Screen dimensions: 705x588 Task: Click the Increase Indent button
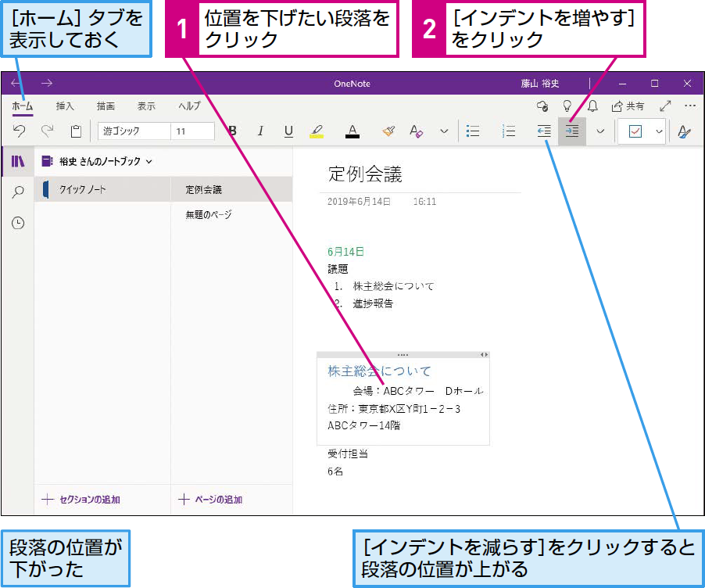click(x=572, y=131)
